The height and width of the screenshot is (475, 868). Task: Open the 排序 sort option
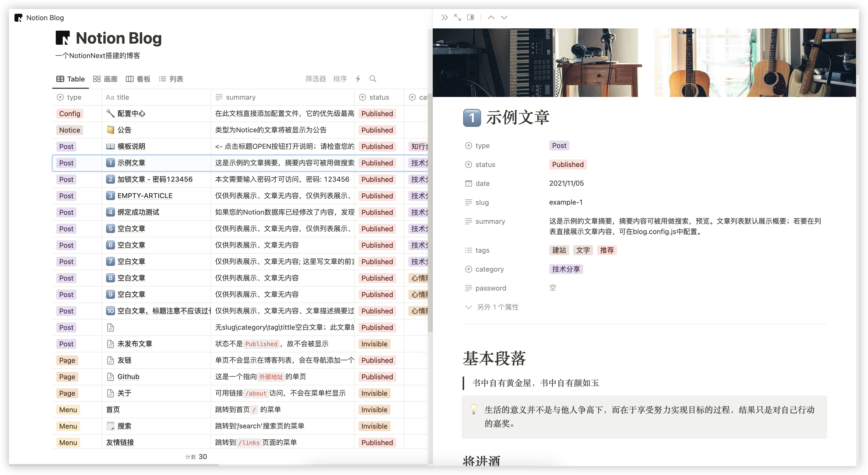point(340,79)
